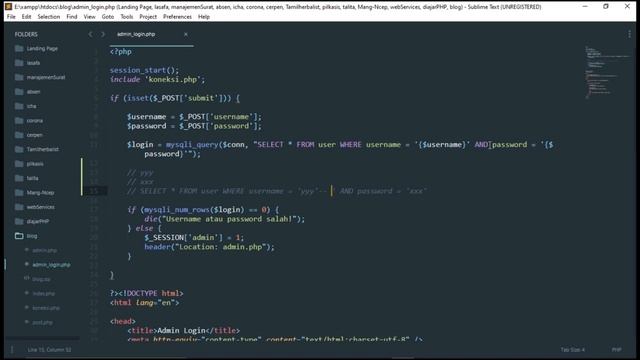This screenshot has height=360, width=640.
Task: Go to previous tab with left arrow
Action: pos(91,34)
